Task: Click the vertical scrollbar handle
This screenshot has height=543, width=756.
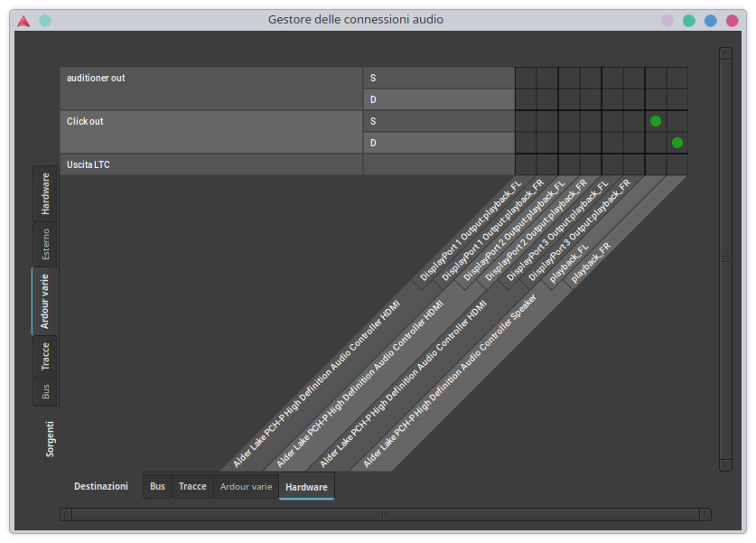Action: pos(725,259)
